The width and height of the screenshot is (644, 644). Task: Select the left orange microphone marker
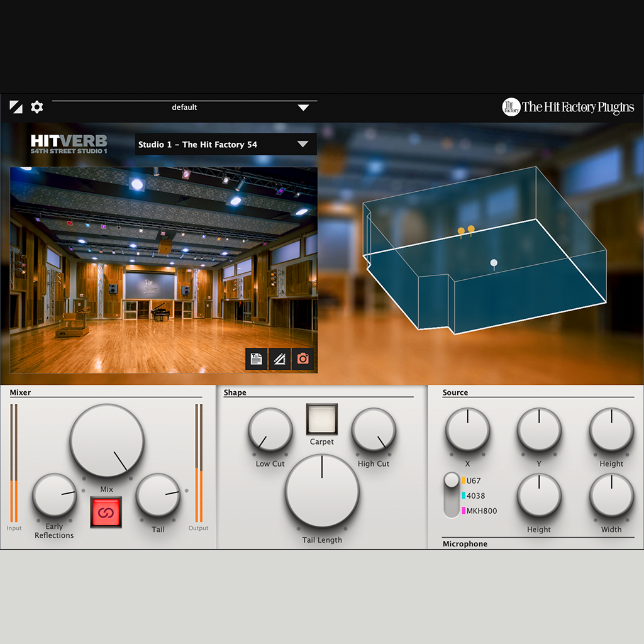pyautogui.click(x=461, y=232)
